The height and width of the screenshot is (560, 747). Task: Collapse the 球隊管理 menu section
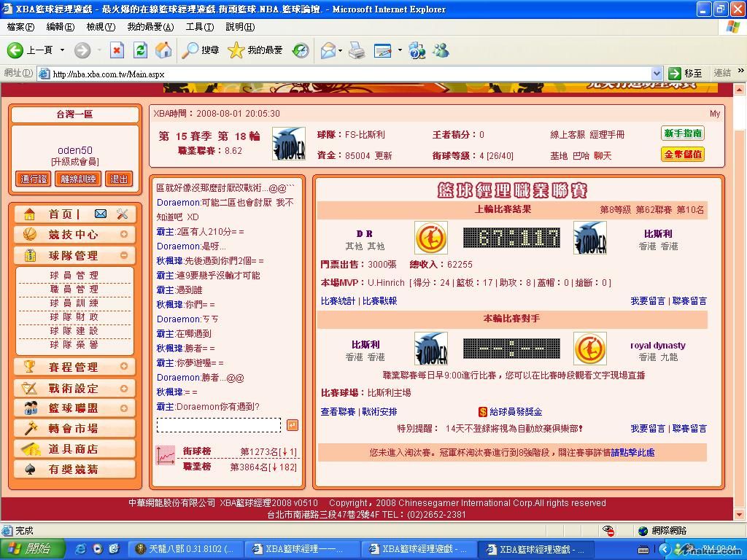pos(124,255)
